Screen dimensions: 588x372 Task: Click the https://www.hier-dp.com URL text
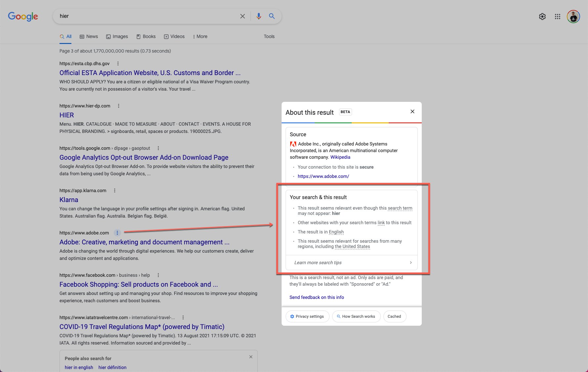pos(85,106)
